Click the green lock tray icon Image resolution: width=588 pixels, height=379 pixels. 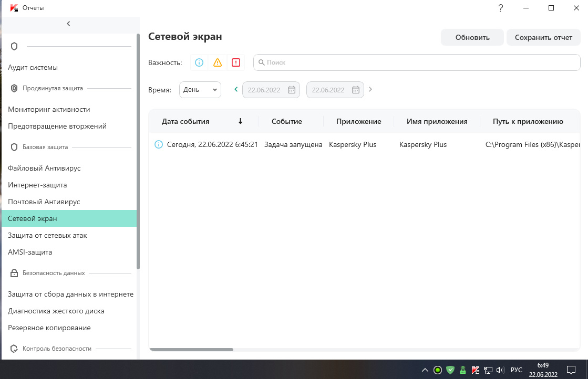pyautogui.click(x=463, y=370)
